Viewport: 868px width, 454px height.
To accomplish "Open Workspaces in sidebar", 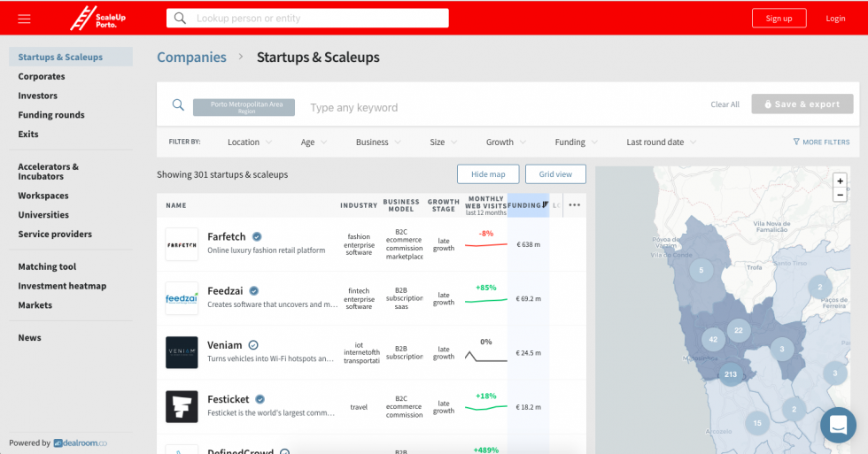I will [x=43, y=196].
